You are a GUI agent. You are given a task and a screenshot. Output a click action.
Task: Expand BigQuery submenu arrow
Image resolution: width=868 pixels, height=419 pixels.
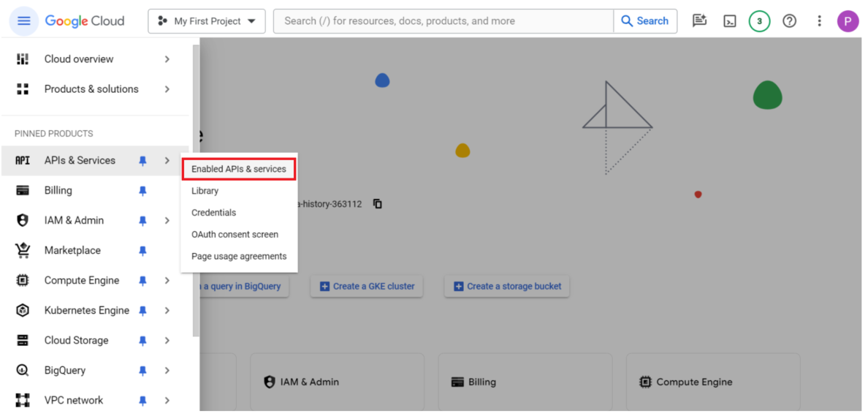click(167, 370)
